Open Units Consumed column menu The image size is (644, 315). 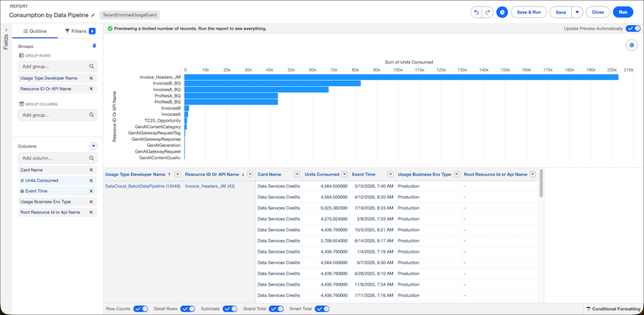pyautogui.click(x=345, y=175)
